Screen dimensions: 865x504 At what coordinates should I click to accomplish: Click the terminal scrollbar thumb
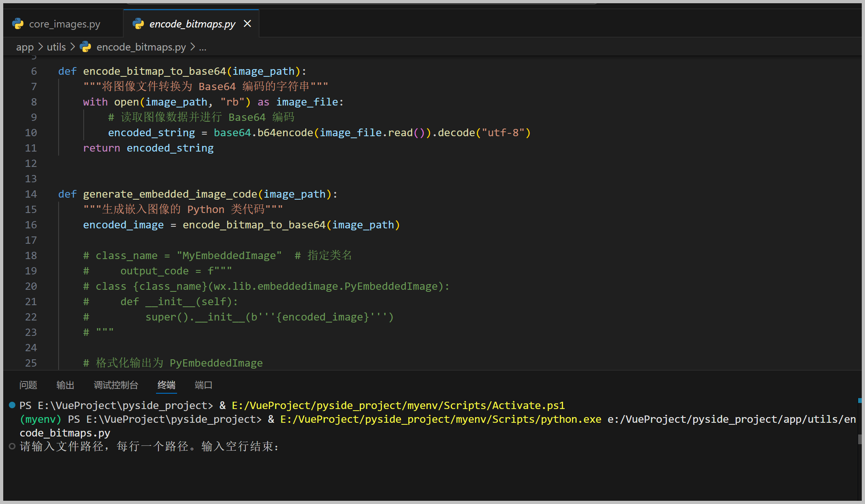[860, 439]
